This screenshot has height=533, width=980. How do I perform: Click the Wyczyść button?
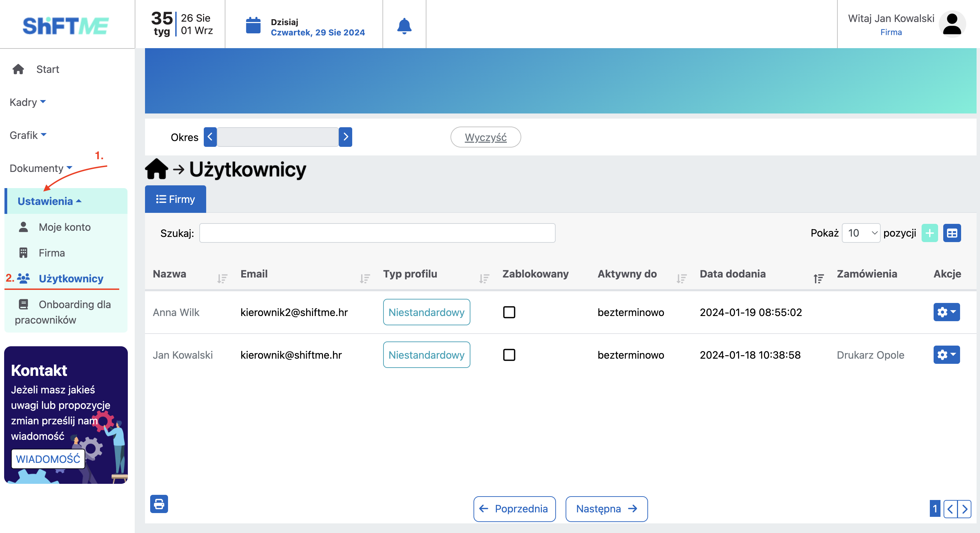(x=486, y=137)
